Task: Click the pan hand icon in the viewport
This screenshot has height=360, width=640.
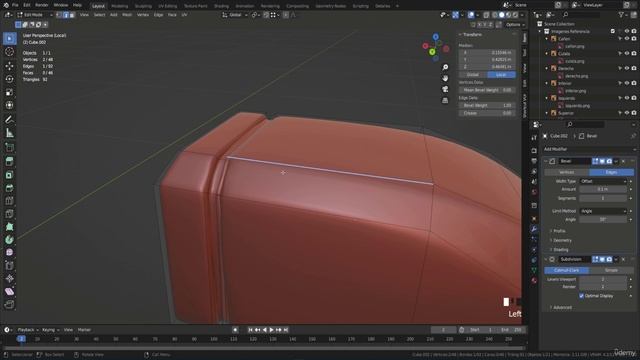Action: pos(445,78)
